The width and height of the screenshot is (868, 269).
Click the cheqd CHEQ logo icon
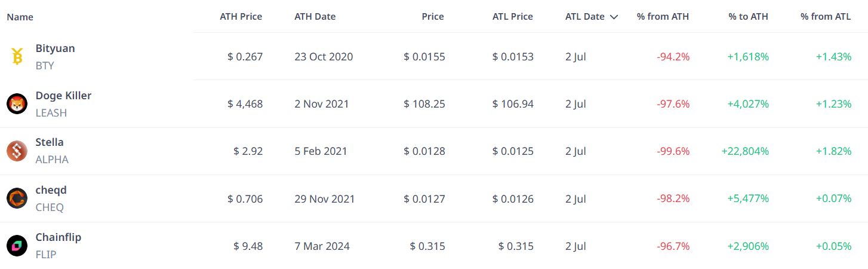point(17,198)
